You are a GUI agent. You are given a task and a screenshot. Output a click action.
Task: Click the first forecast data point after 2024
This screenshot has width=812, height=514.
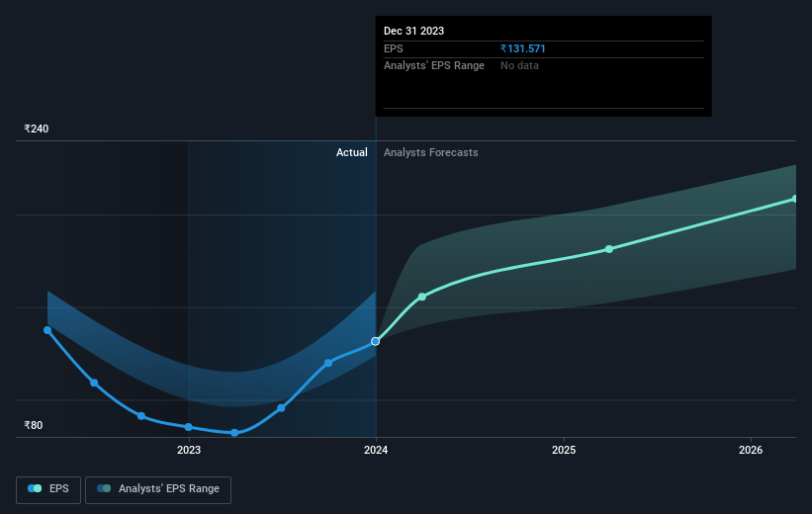coord(422,297)
